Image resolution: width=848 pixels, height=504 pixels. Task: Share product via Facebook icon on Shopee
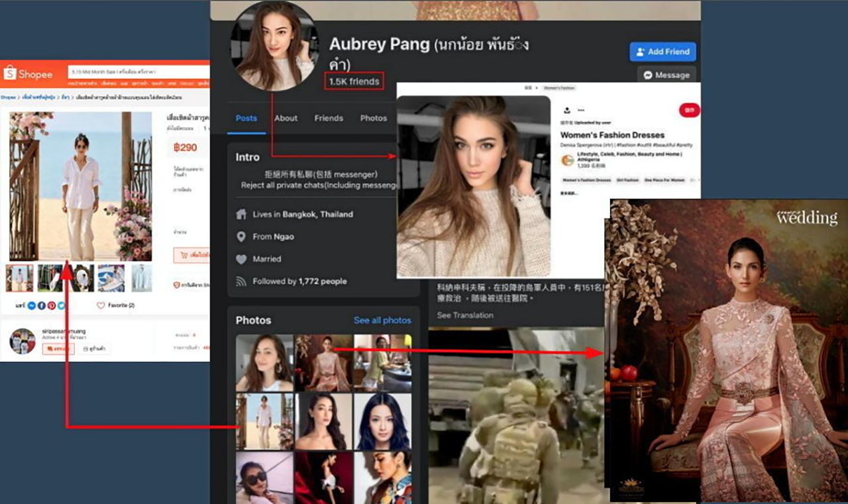click(x=42, y=305)
